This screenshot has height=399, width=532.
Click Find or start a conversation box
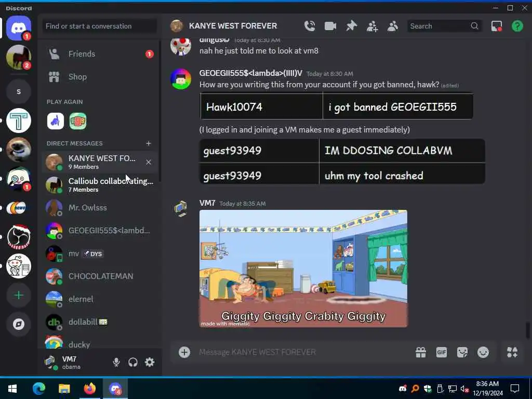99,26
